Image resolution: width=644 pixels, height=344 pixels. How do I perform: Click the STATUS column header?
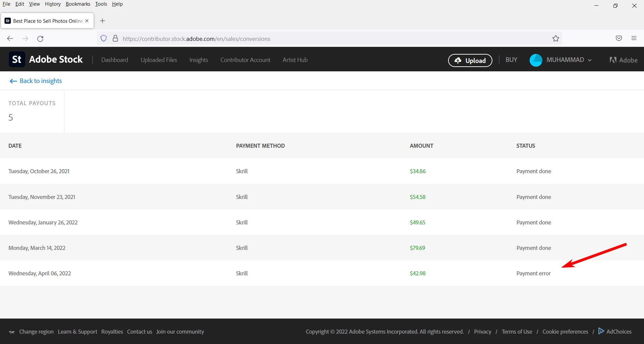(x=526, y=146)
